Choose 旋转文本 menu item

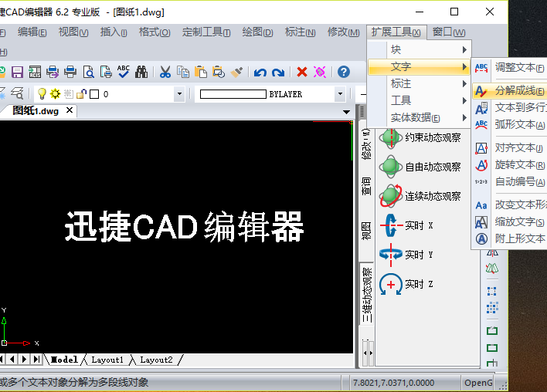point(510,165)
